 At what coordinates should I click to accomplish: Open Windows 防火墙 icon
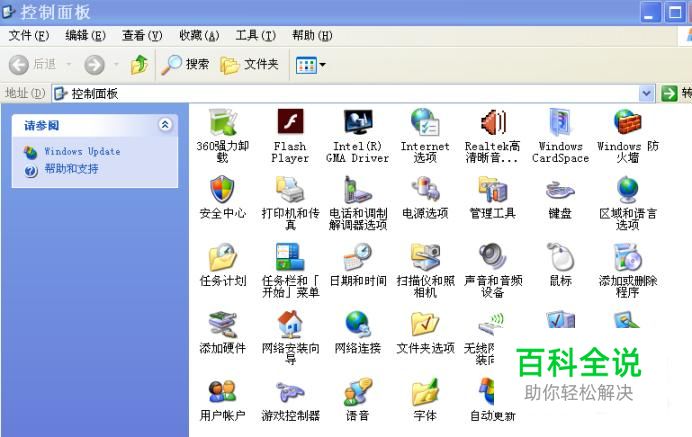click(x=628, y=122)
